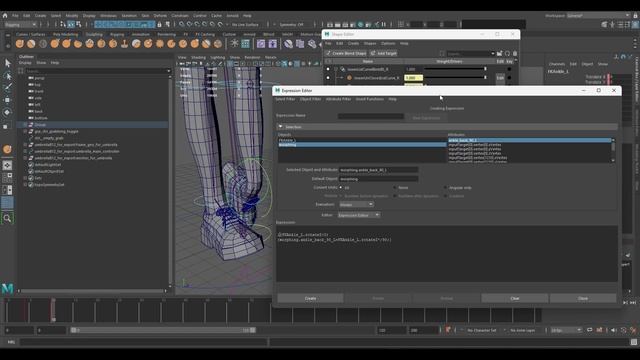This screenshot has height=360, width=640.
Task: Collapse the Selection section in Expression Editor
Action: point(280,127)
